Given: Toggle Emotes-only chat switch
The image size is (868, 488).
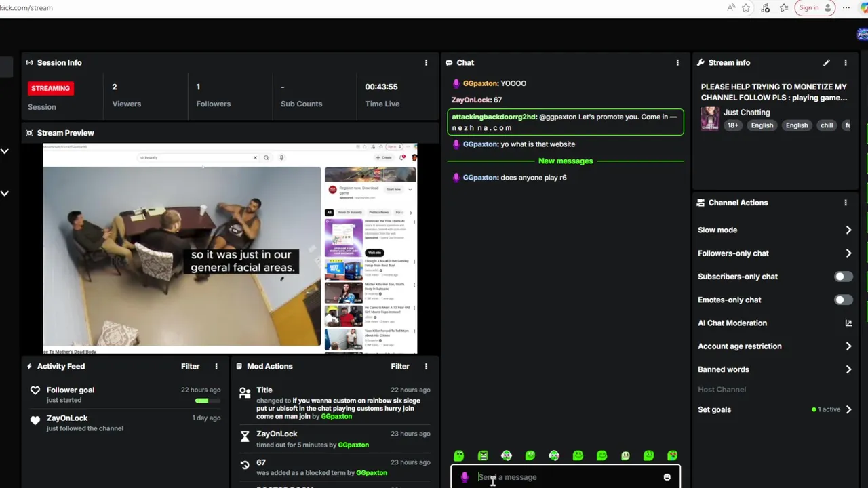Looking at the screenshot, I should (x=843, y=300).
